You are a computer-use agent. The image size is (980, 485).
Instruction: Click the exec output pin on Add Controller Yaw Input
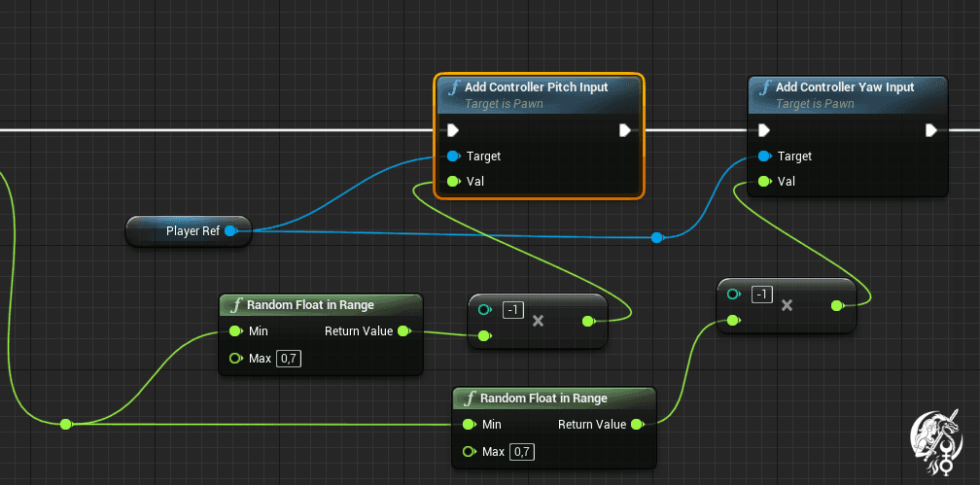point(931,130)
